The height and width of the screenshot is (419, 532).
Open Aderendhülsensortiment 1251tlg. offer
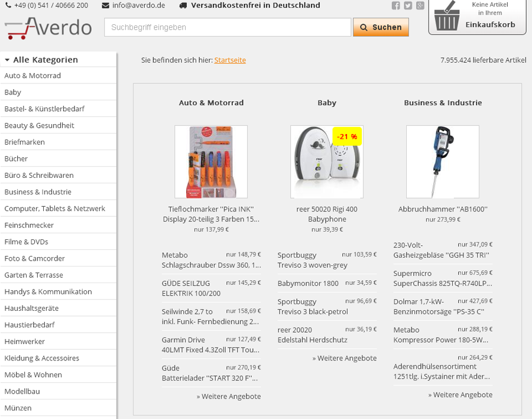click(x=443, y=368)
